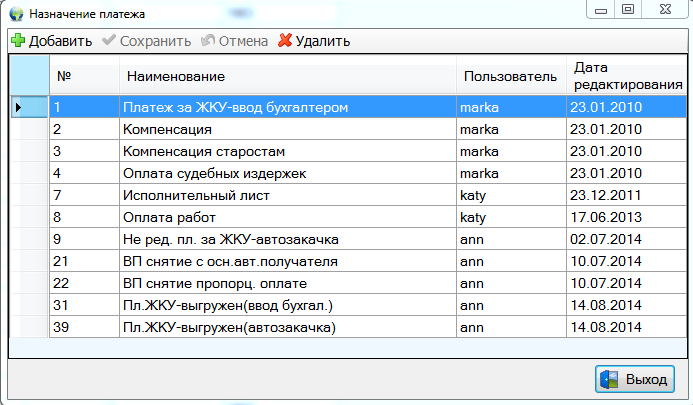Click the Отмена undo arrow icon
The height and width of the screenshot is (405, 693).
tap(208, 41)
